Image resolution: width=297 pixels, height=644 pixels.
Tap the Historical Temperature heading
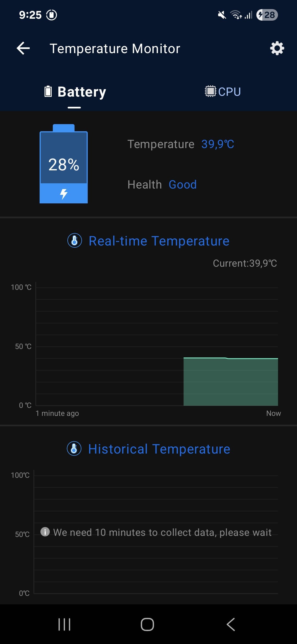click(x=159, y=449)
